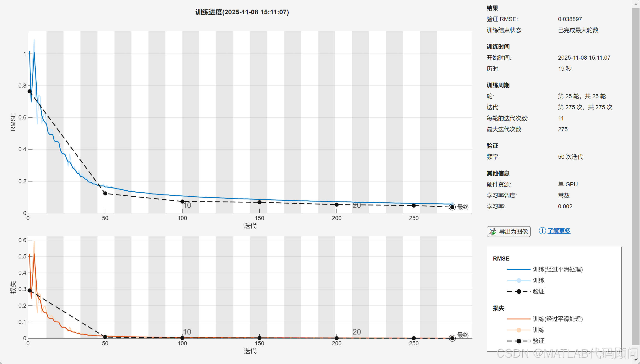The image size is (640, 364).
Task: Click the orange smoothed training legend line under 损失
Action: (x=519, y=319)
